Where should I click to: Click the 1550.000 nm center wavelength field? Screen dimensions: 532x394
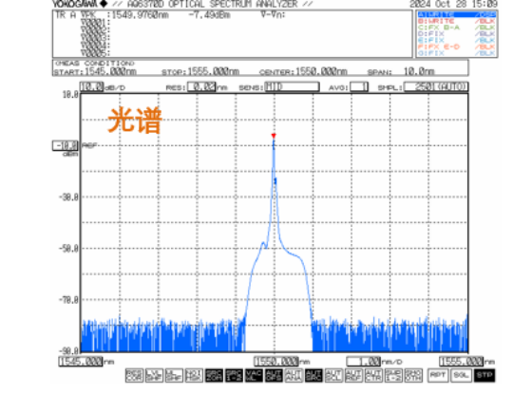(276, 362)
